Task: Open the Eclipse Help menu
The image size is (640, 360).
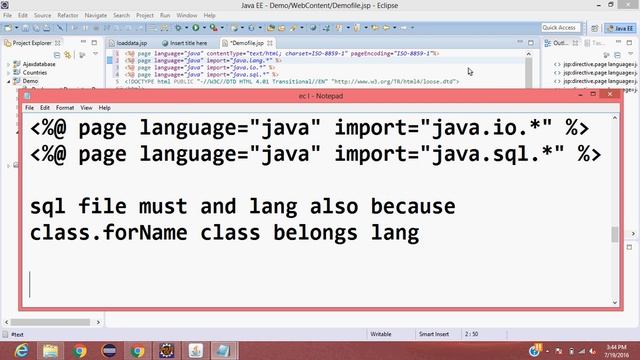Action: point(209,16)
